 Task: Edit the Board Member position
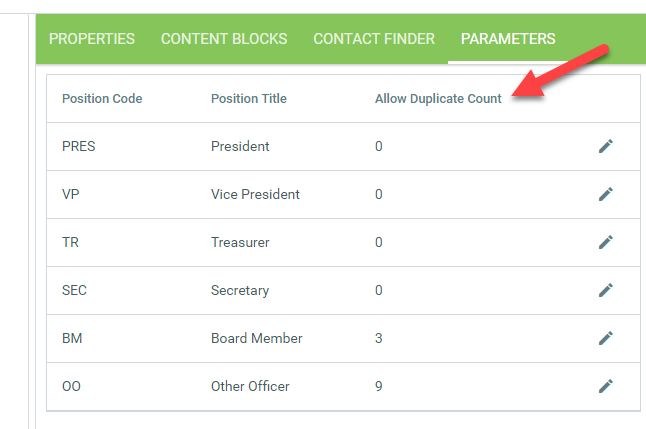coord(605,338)
